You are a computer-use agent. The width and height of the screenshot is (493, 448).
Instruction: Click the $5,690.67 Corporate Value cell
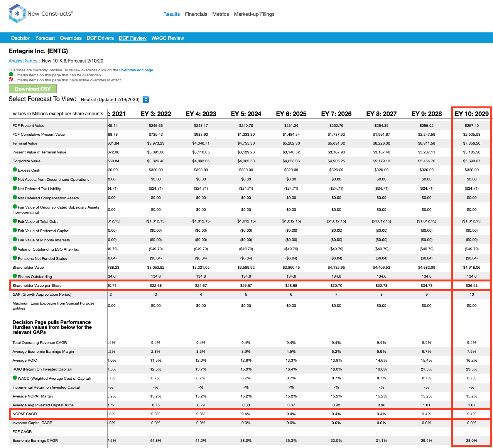point(472,161)
